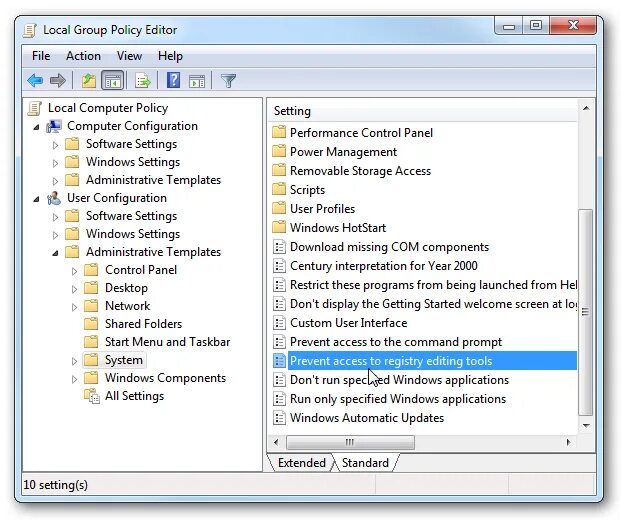Screen dimensions: 623x520
Task: Open the File menu
Action: [x=41, y=56]
